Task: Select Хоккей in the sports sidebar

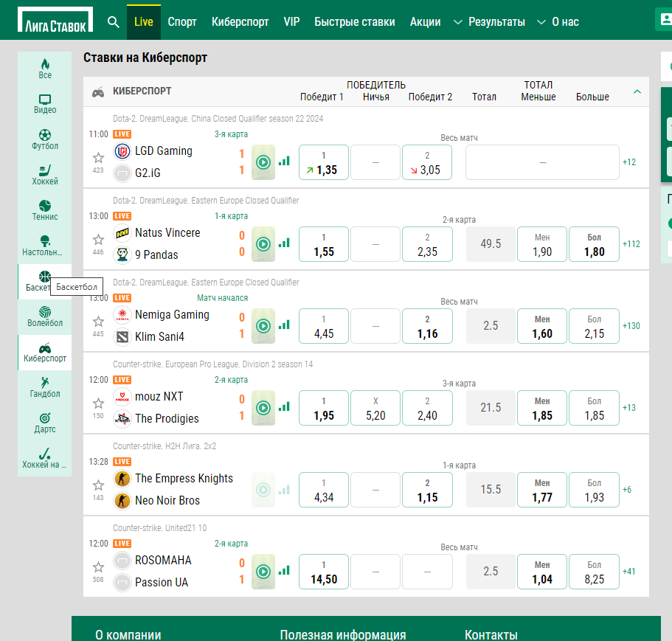Action: coord(45,176)
